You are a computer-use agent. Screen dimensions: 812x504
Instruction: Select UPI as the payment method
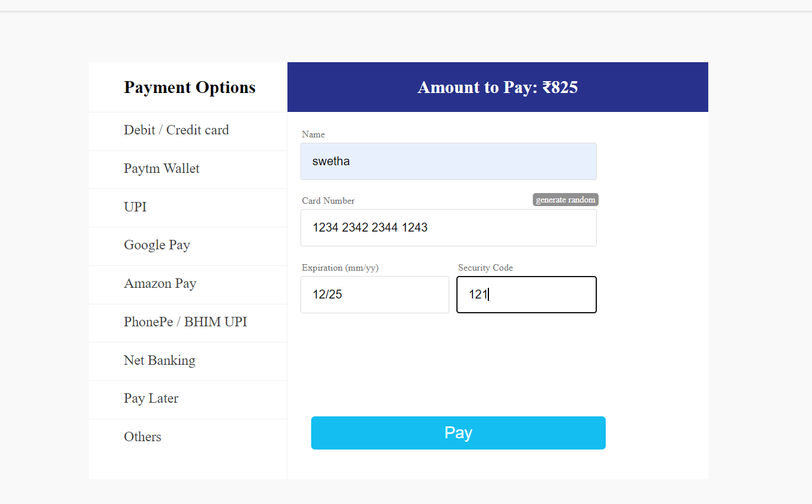(135, 207)
